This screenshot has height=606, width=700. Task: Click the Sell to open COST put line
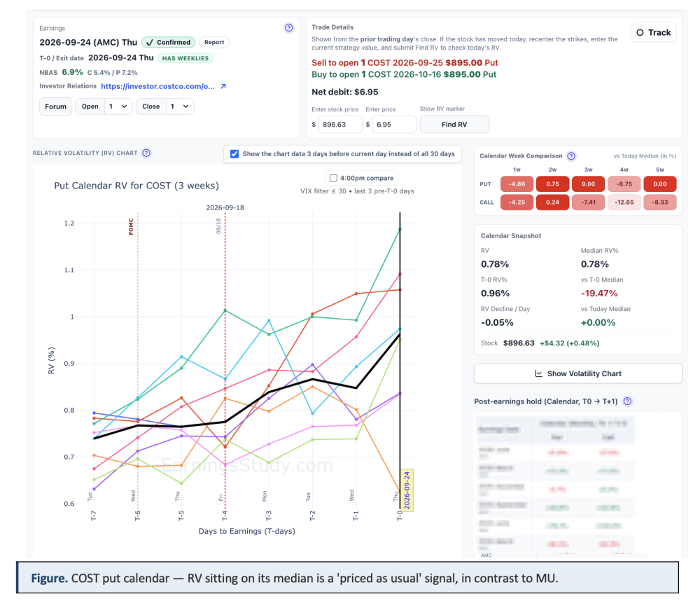(405, 63)
